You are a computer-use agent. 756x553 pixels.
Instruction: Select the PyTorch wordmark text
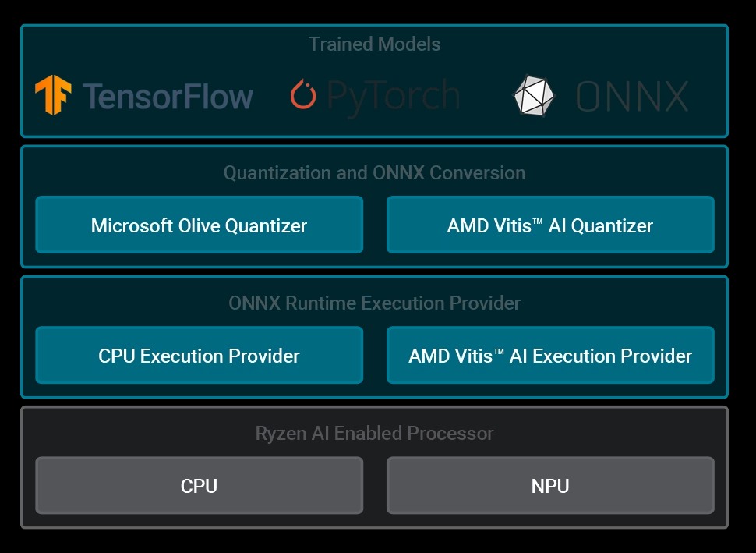coord(393,96)
